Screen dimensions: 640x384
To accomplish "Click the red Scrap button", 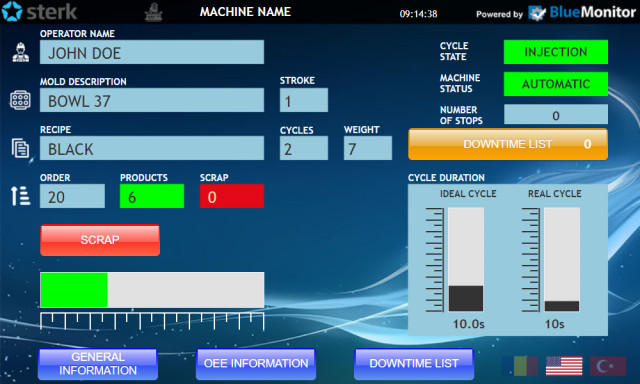I will [x=100, y=240].
